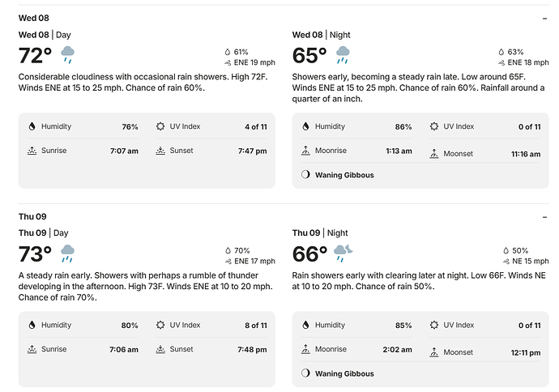Click the Wed 08 Day wind icon by ENE 19 mph

tap(228, 62)
